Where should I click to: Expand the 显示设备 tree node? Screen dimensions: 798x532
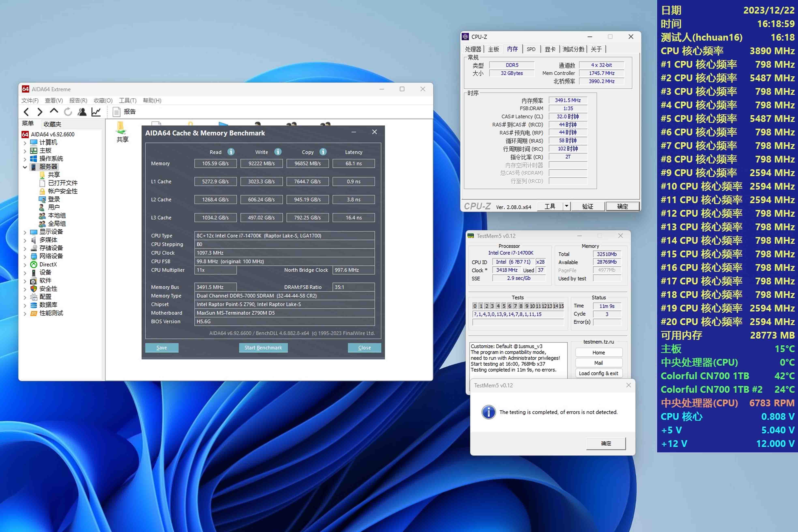(25, 232)
